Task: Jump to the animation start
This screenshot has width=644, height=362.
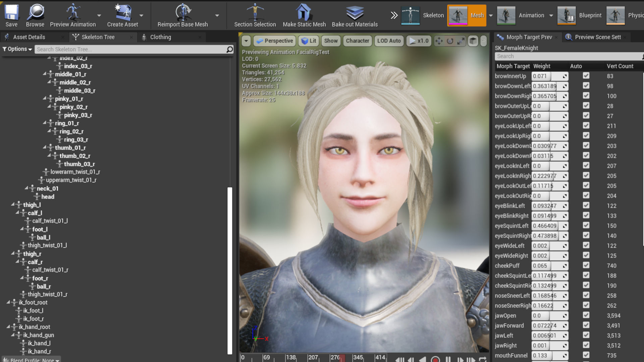Action: pos(399,359)
